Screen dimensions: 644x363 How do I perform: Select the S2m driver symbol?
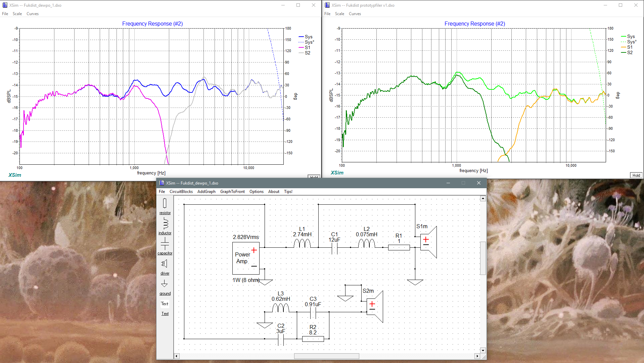coord(375,307)
